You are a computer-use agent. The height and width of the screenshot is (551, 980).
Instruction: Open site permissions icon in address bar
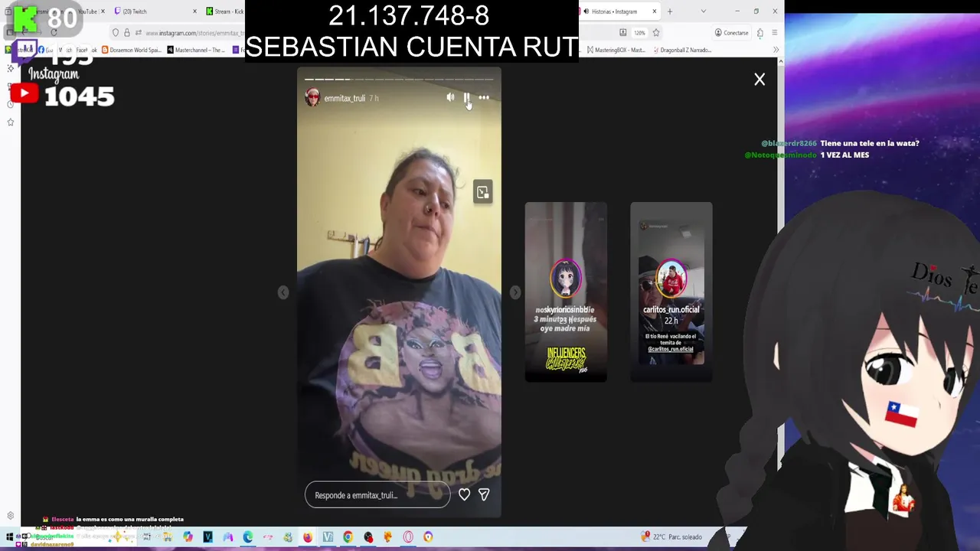pos(138,33)
